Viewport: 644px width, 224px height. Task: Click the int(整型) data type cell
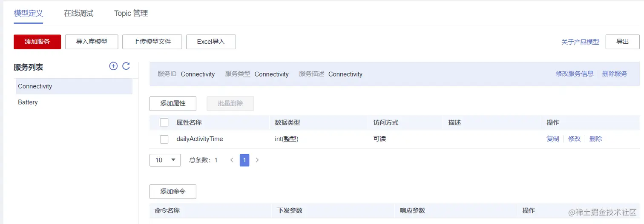(x=287, y=139)
